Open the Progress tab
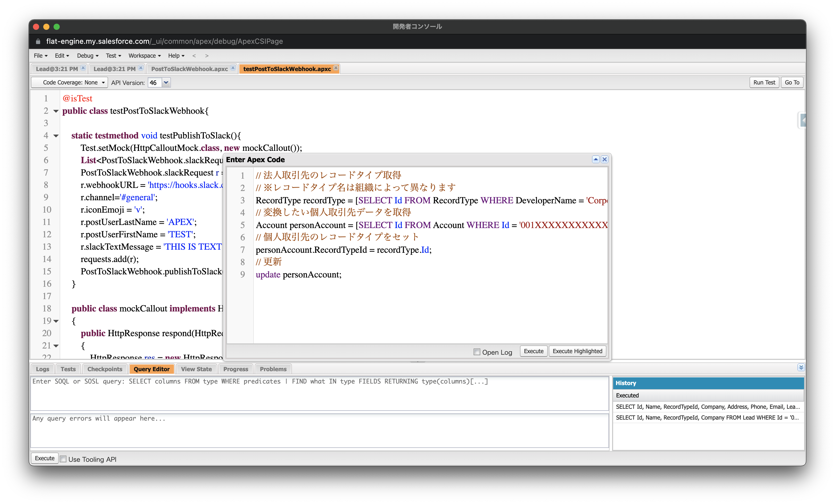This screenshot has height=504, width=835. (x=236, y=369)
